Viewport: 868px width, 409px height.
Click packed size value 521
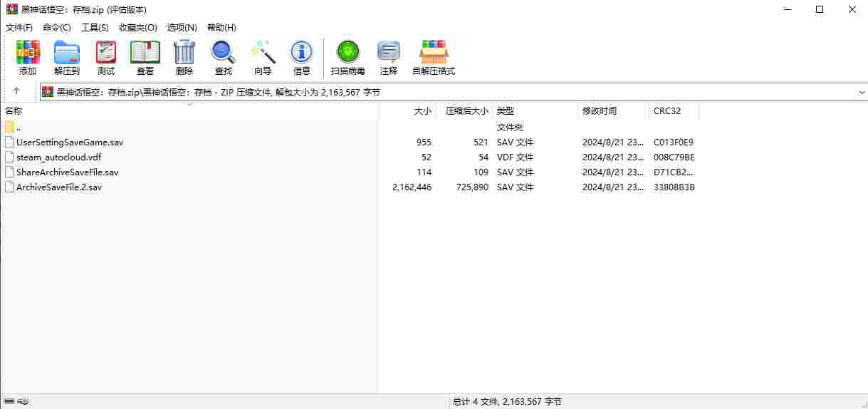tap(481, 142)
